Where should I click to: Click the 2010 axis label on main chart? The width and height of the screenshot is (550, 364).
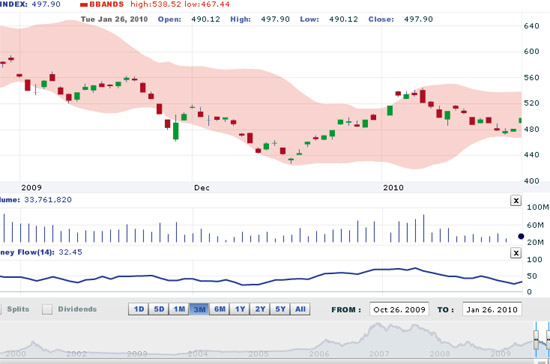(393, 188)
